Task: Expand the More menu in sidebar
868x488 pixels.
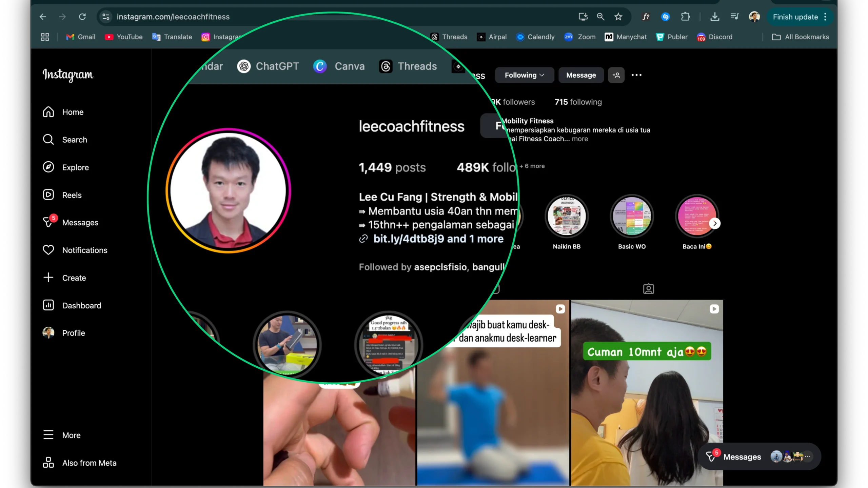Action: (62, 435)
